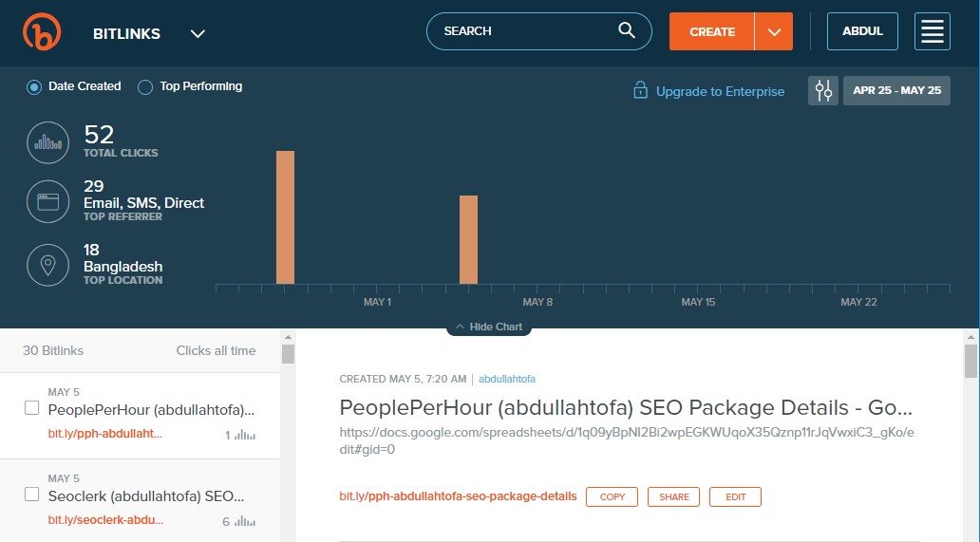Click the first tall chart bar
The image size is (980, 542).
[285, 217]
